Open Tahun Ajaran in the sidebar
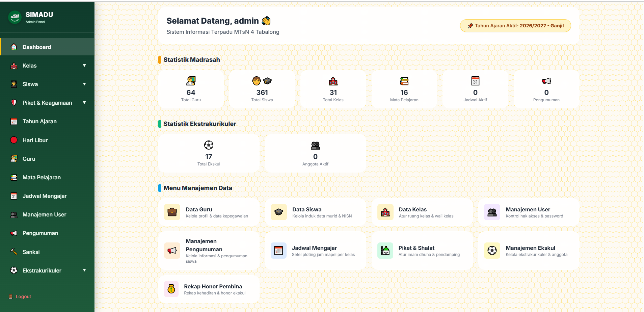This screenshot has width=644, height=312. point(47,121)
